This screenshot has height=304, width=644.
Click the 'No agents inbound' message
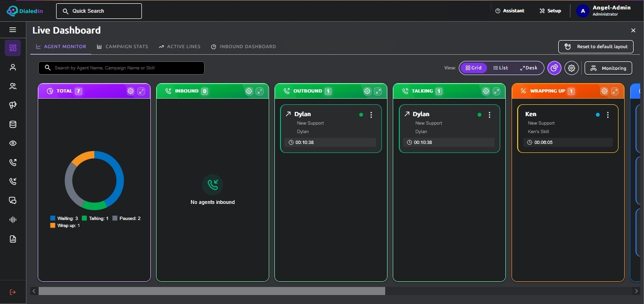(x=213, y=202)
